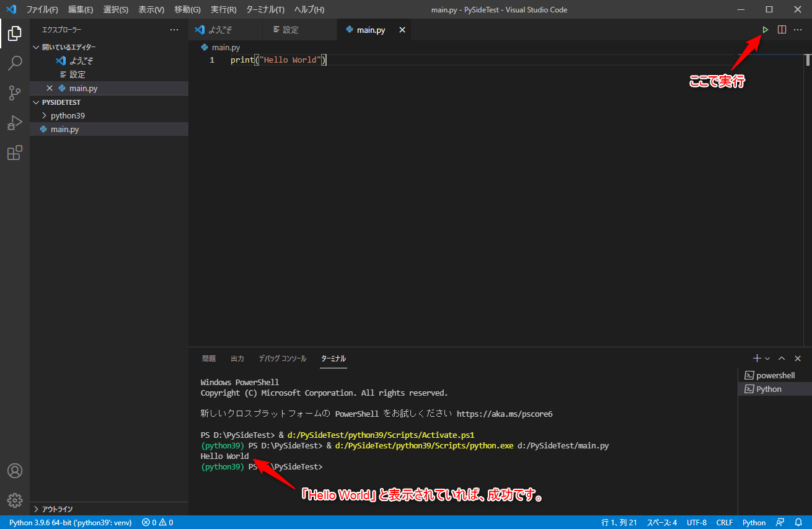812x529 pixels.
Task: Click the errors and warnings count in status bar
Action: 157,522
